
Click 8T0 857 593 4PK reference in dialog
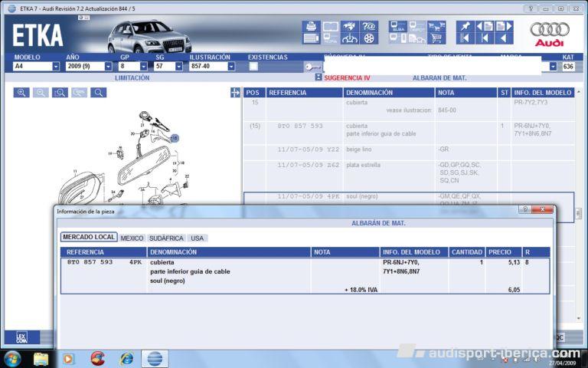104,262
